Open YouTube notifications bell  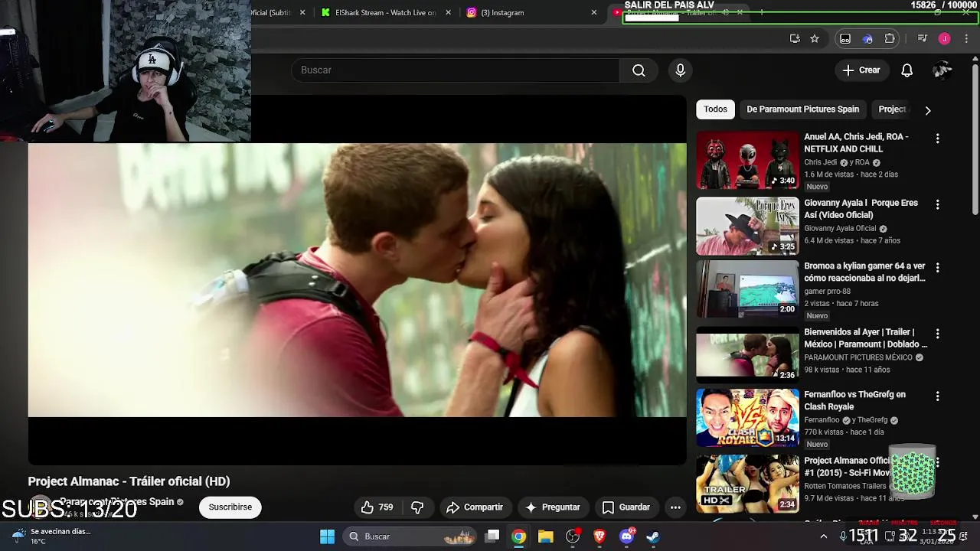point(906,70)
